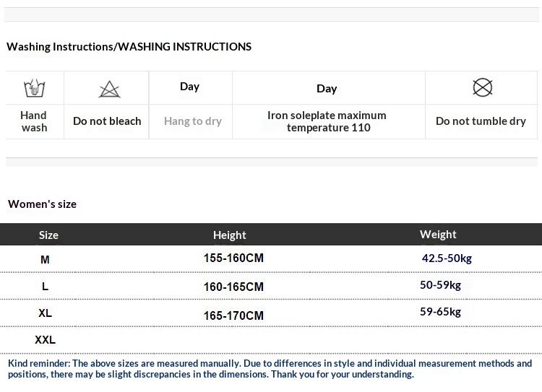Click the Weight column header
The height and width of the screenshot is (392, 542).
pos(438,235)
